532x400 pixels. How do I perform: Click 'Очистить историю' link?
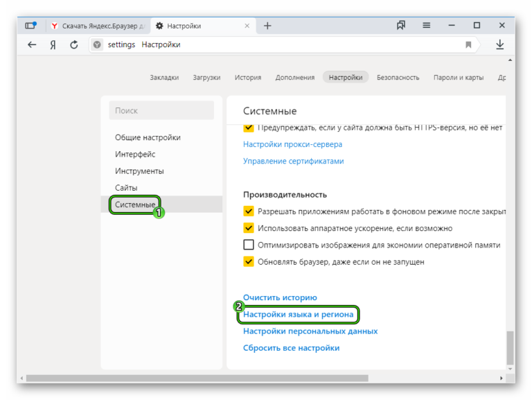coord(280,297)
